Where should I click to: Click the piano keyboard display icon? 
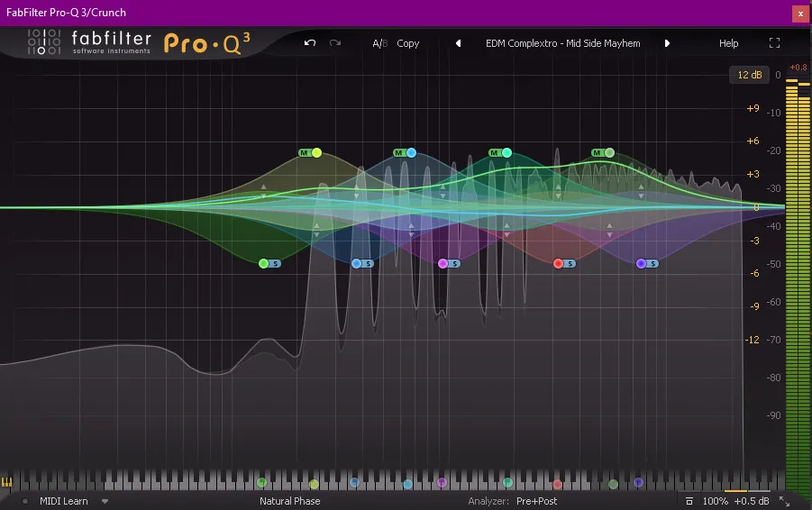pyautogui.click(x=8, y=483)
